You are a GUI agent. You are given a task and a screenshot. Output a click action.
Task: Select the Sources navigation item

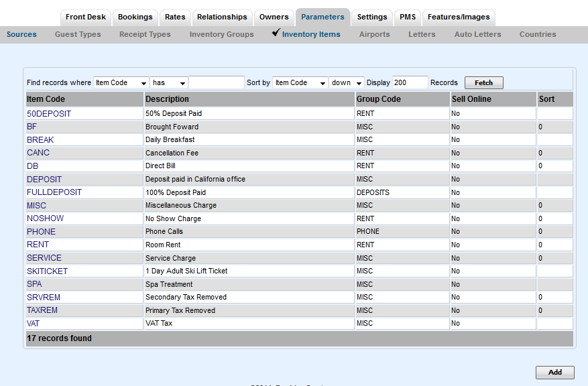[x=21, y=34]
